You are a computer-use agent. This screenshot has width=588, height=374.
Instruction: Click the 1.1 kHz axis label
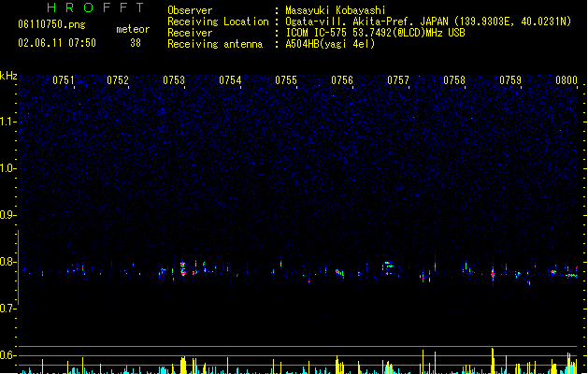(7, 122)
